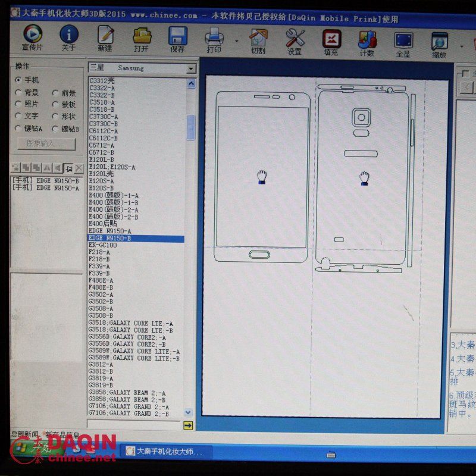Image resolution: width=476 pixels, height=476 pixels.
Task: Activate the 缩放 zoom icon
Action: [x=439, y=45]
